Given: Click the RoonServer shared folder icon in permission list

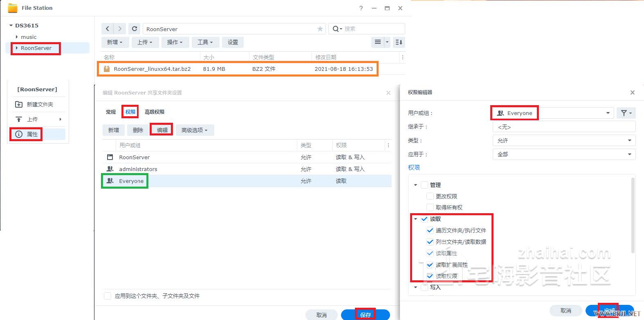Looking at the screenshot, I should click(110, 157).
